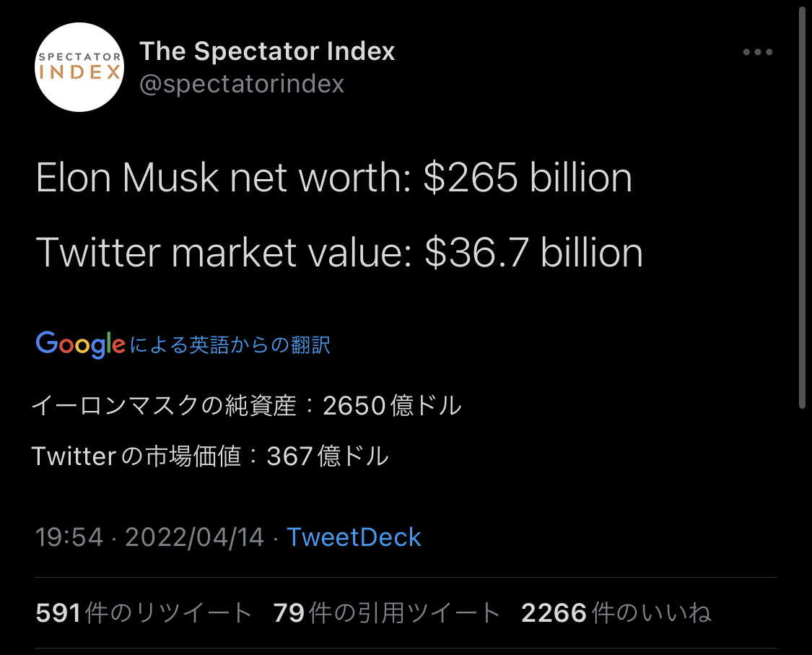Click the 19:54 timestamp
The height and width of the screenshot is (655, 812).
pos(69,537)
